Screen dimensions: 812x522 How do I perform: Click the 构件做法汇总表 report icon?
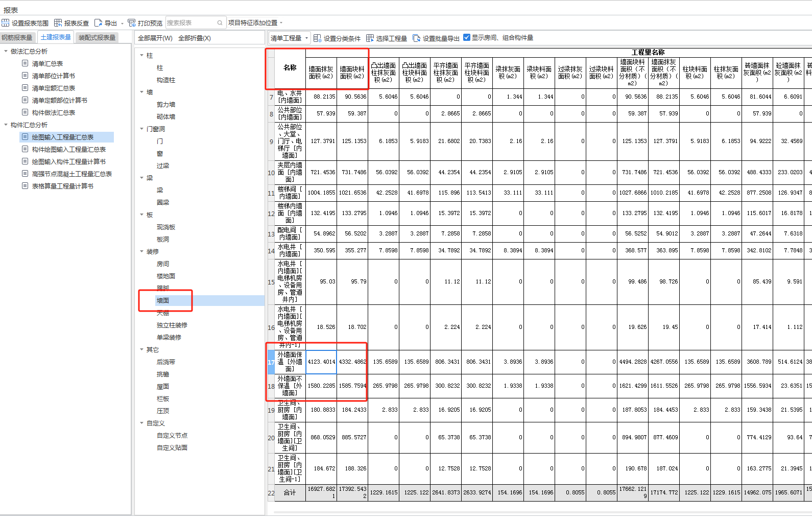pos(25,112)
